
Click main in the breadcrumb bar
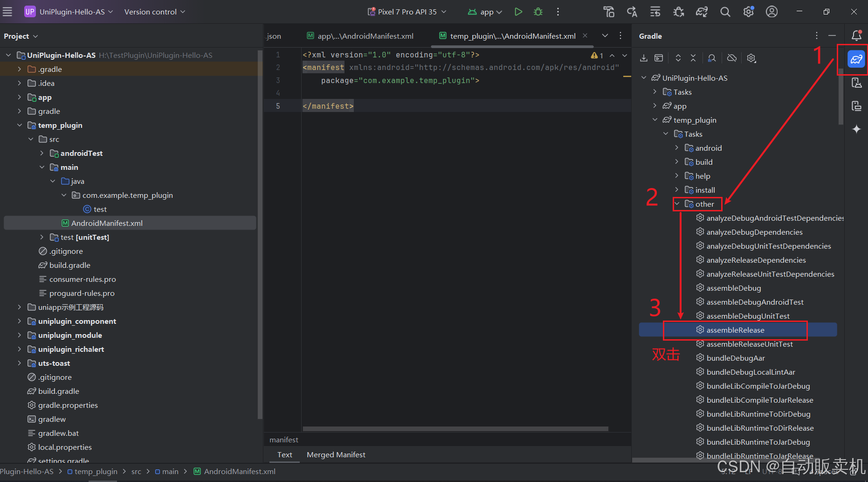click(166, 471)
